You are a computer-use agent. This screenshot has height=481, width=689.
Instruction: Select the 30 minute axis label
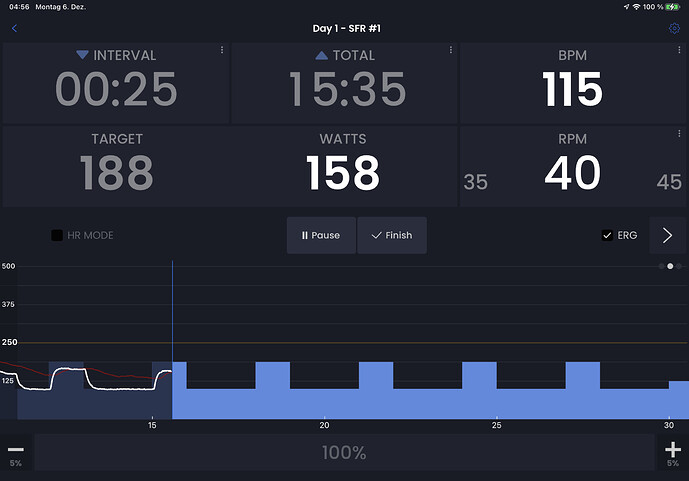669,425
